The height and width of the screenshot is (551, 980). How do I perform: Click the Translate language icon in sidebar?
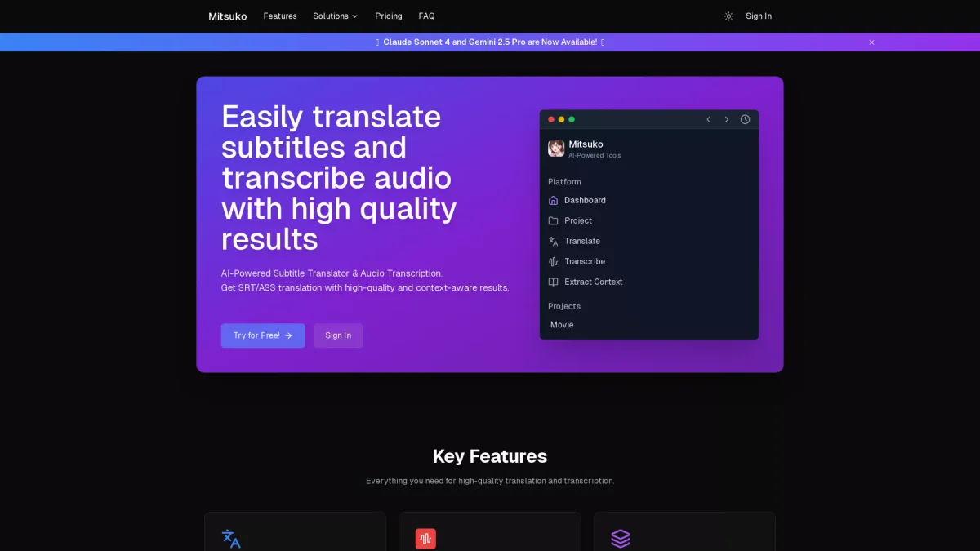[x=553, y=241]
